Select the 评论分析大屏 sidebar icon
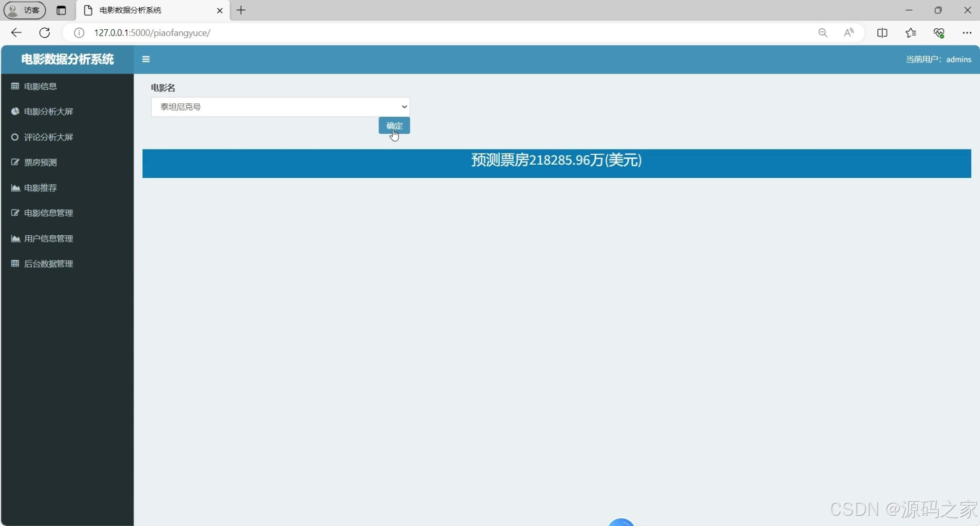980x526 pixels. click(15, 137)
